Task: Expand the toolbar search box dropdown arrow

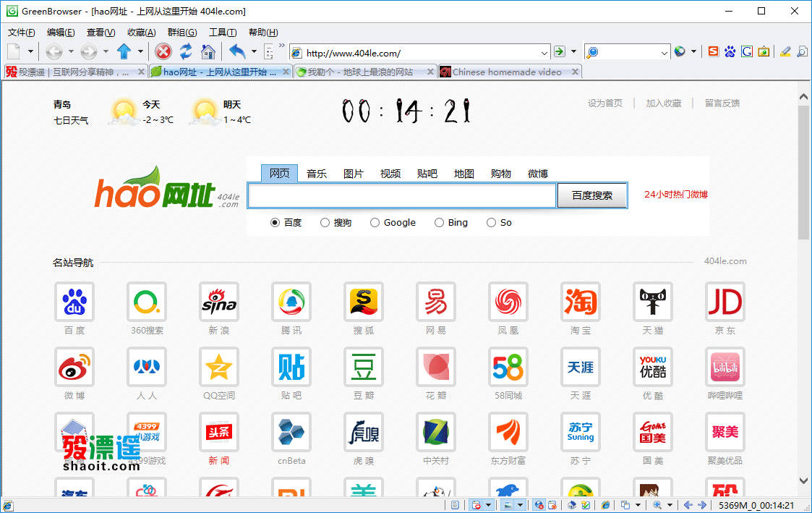Action: 664,52
